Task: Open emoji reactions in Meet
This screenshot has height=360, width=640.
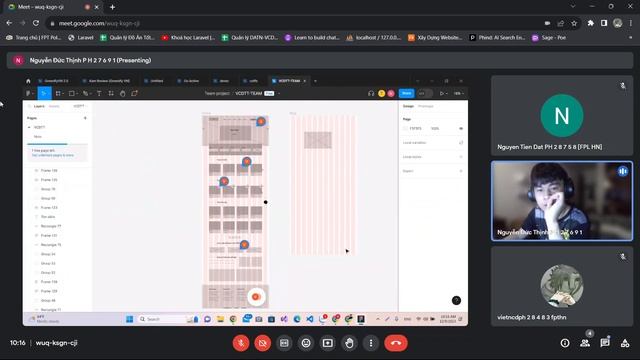Action: (306, 343)
